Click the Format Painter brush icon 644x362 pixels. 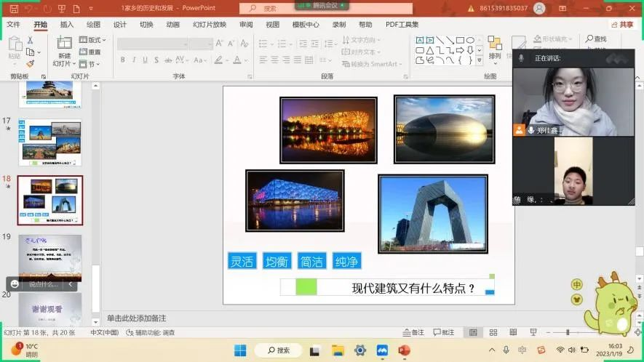[31, 64]
